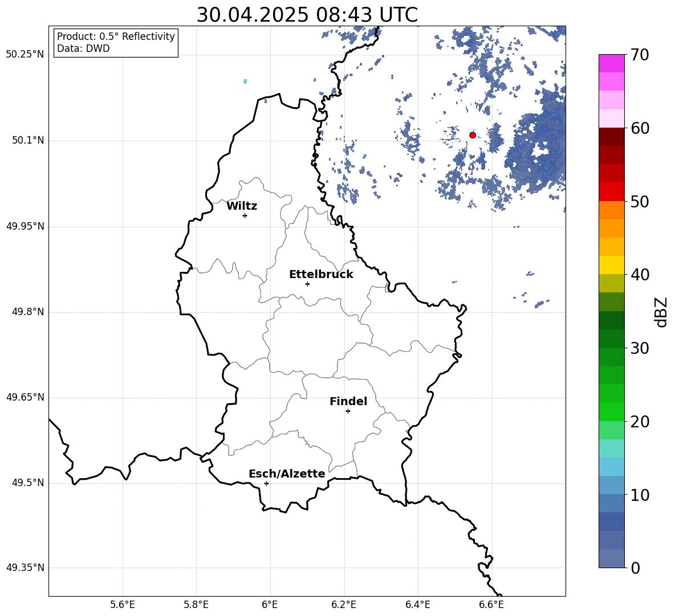
Task: Click the yellow colorbar segment above 40
Action: pos(612,266)
